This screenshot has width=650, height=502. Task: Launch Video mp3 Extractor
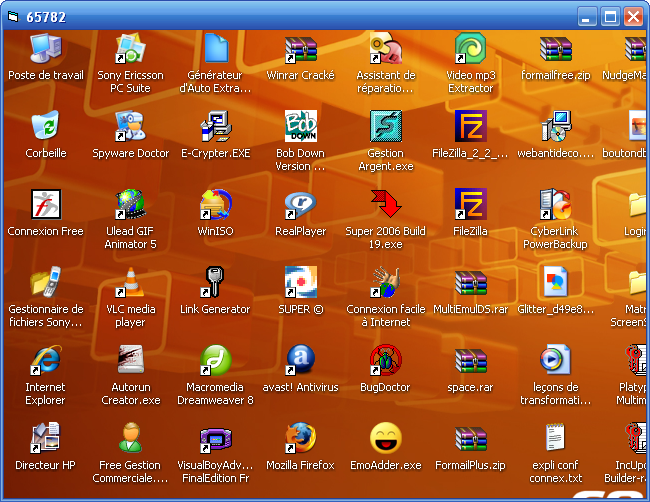click(x=471, y=49)
